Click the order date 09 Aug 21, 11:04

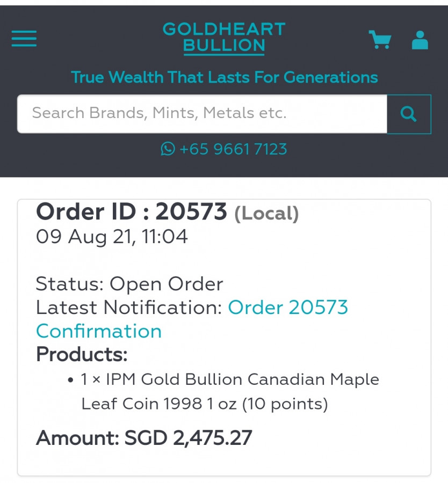coord(112,237)
